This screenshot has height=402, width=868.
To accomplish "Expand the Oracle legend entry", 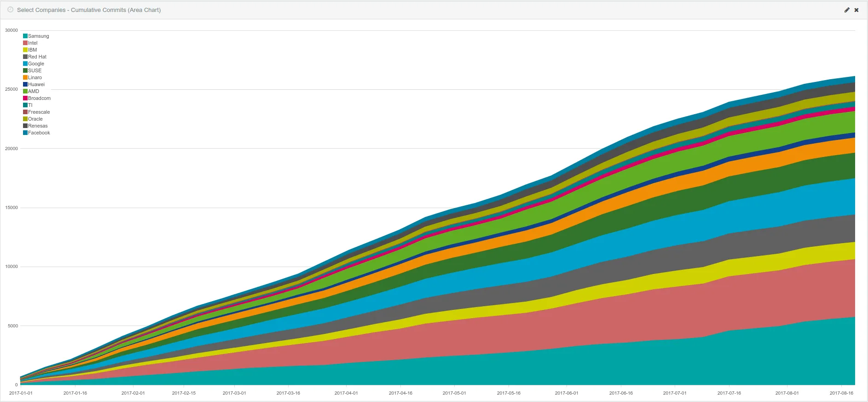I will (35, 119).
